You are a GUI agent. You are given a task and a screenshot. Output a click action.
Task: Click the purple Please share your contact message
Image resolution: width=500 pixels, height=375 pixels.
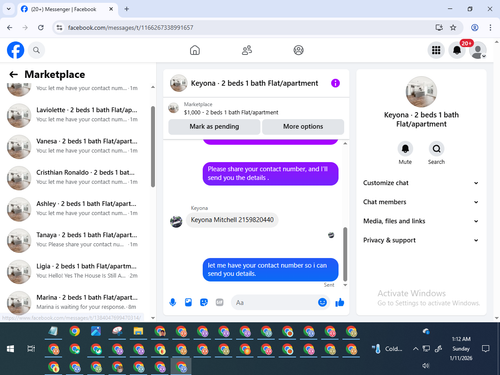(270, 173)
